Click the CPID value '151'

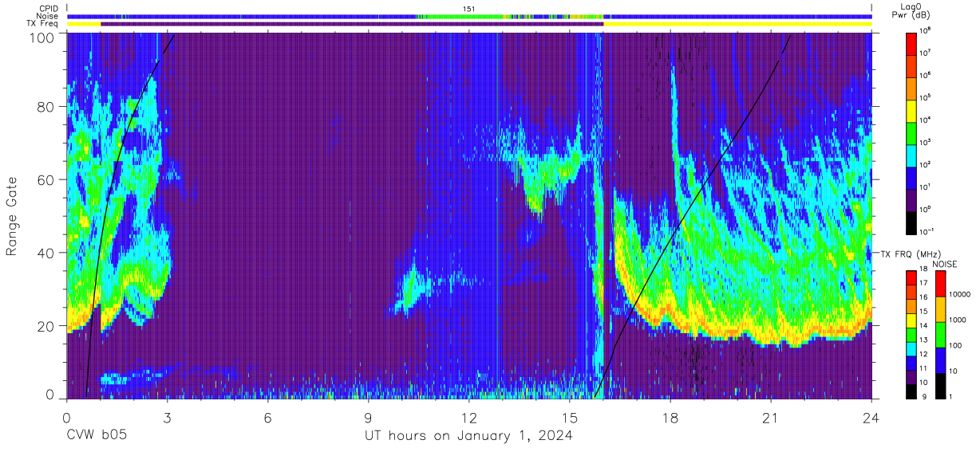tap(469, 8)
